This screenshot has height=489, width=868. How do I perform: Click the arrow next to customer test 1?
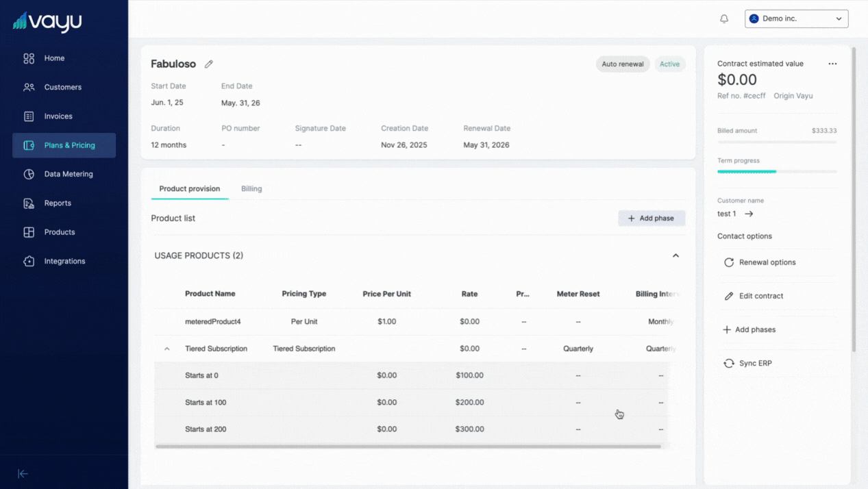[749, 214]
